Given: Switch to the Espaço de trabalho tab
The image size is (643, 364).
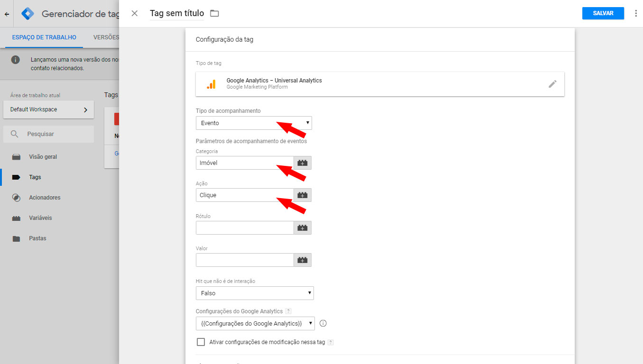Looking at the screenshot, I should click(x=44, y=37).
